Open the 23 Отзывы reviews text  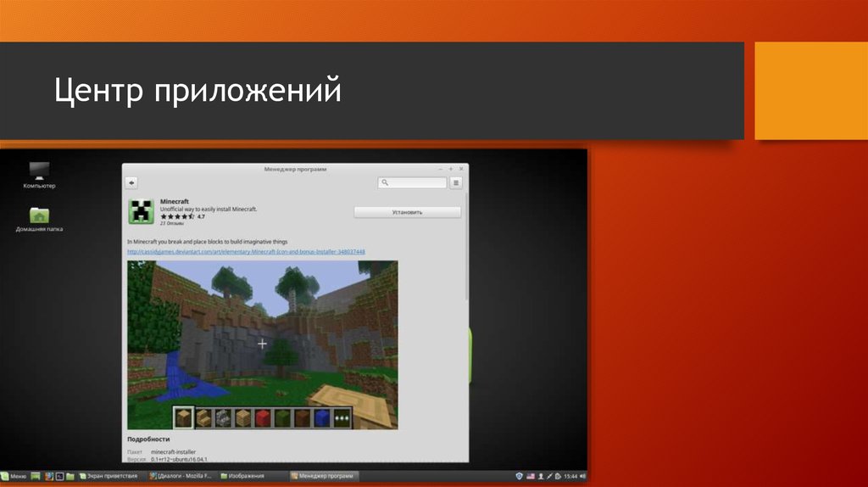[x=171, y=223]
